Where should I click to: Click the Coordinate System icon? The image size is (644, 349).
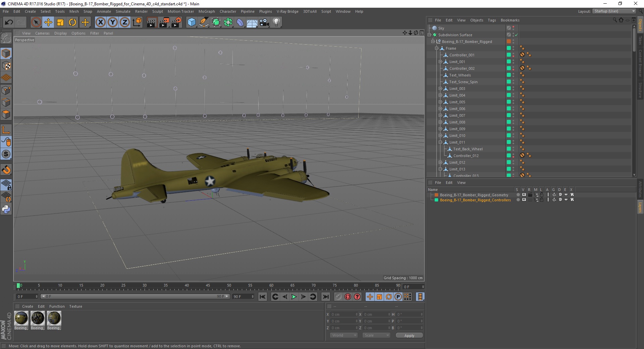click(x=137, y=22)
